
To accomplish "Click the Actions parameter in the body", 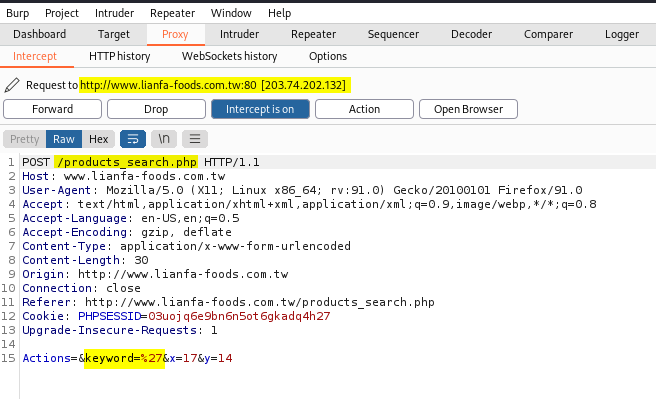I will pyautogui.click(x=46, y=358).
